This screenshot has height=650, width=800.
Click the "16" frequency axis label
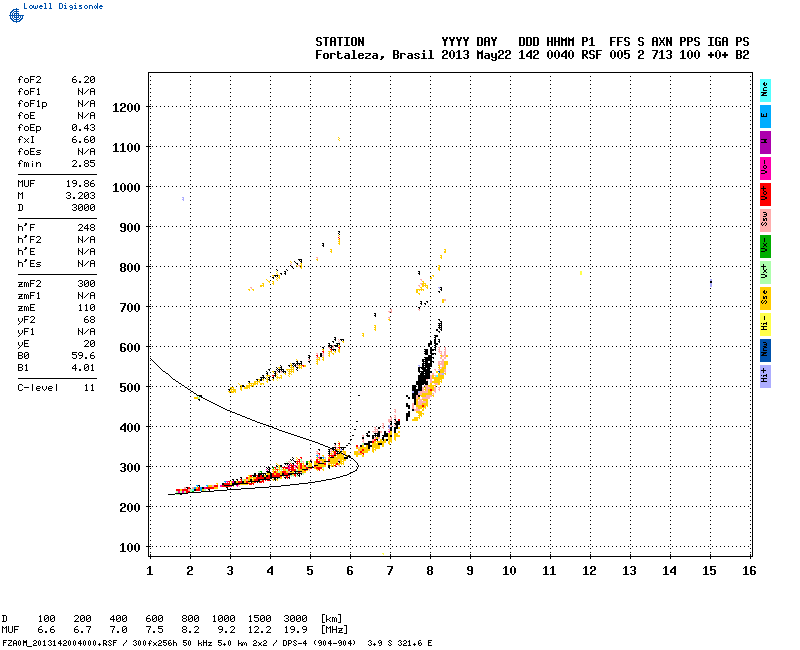[749, 571]
